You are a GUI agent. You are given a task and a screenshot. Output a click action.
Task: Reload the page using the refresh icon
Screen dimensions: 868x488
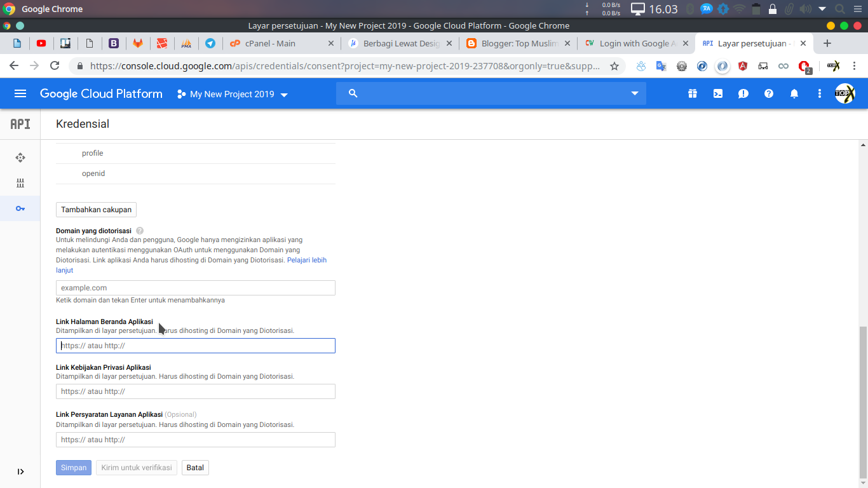(x=55, y=66)
